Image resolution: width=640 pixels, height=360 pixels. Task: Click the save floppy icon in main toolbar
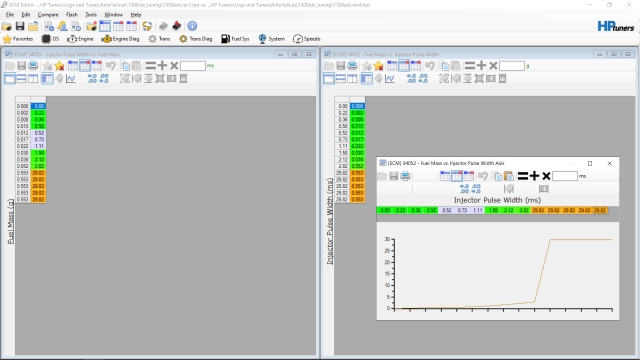click(x=20, y=26)
